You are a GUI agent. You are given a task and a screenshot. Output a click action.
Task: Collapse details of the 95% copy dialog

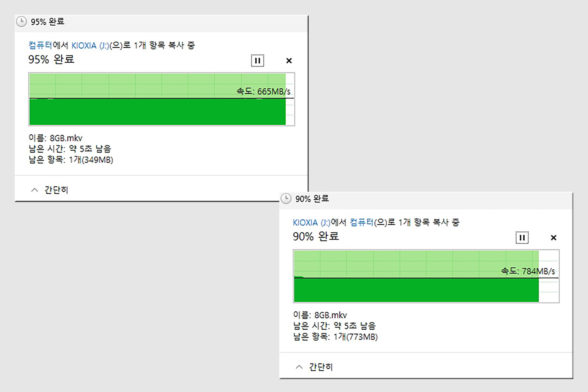pos(35,190)
